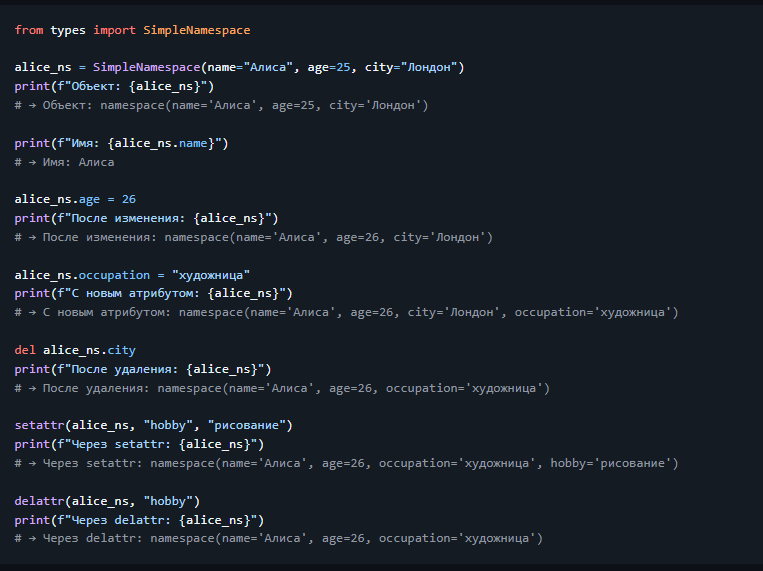Click the print line with "Имя:"
The width and height of the screenshot is (763, 571).
point(121,143)
